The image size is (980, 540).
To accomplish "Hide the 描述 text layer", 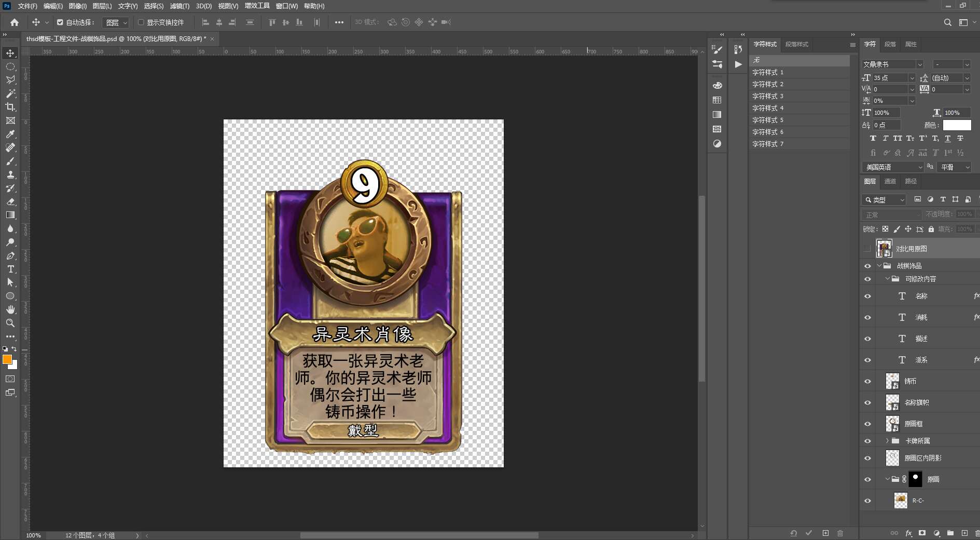I will tap(867, 339).
